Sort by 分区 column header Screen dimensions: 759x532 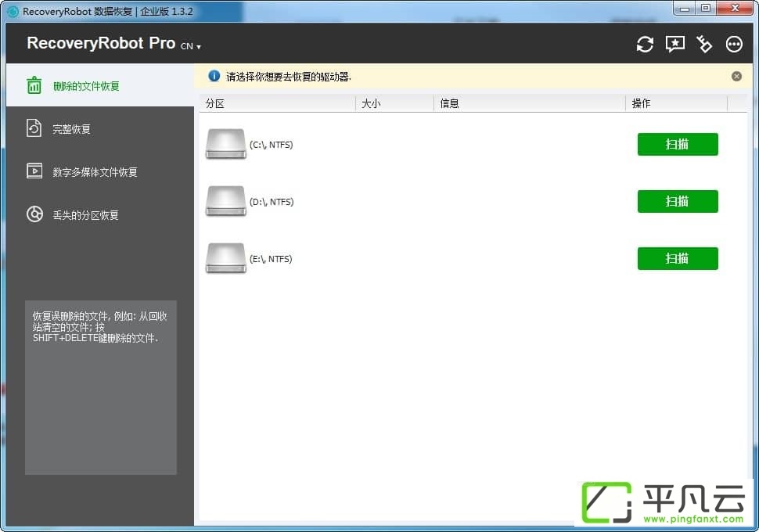coord(277,103)
